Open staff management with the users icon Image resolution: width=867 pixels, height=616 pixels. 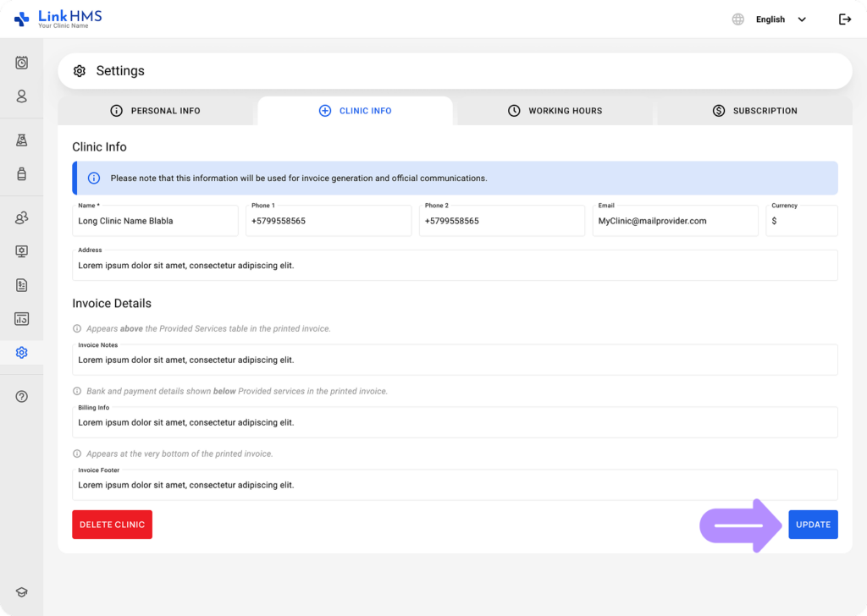21,217
